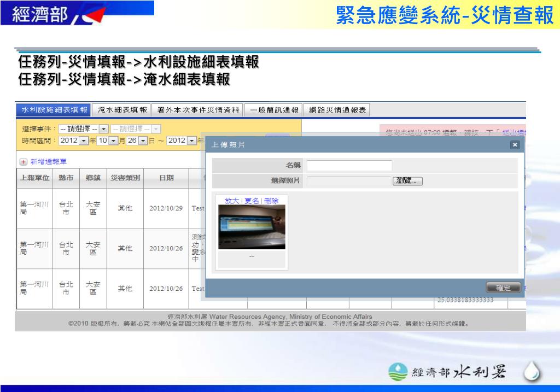Open 署外本次事件災情資料 tab
This screenshot has width=560, height=392.
pos(198,110)
